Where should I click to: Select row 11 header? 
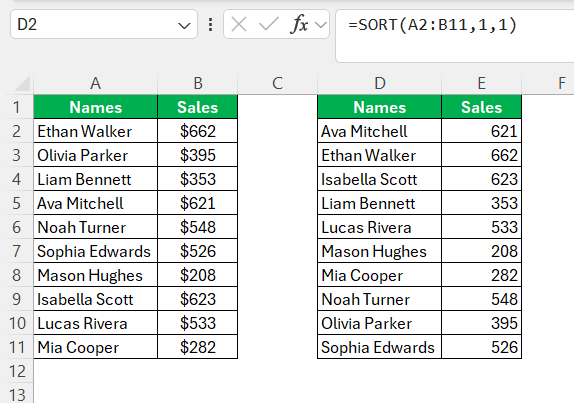16,347
